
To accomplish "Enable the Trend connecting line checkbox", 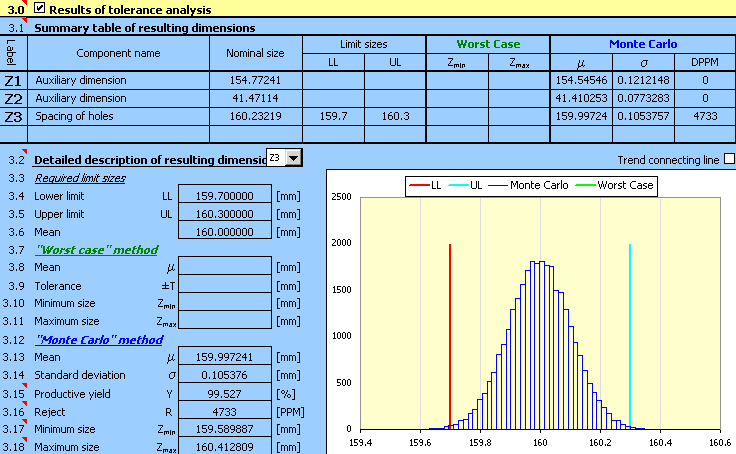I will pyautogui.click(x=728, y=158).
